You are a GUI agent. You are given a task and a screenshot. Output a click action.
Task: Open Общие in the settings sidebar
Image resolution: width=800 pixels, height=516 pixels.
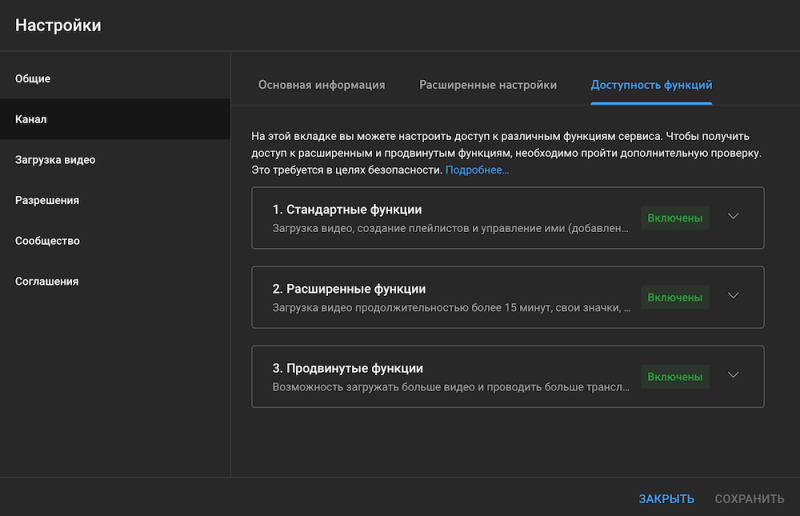[33, 79]
